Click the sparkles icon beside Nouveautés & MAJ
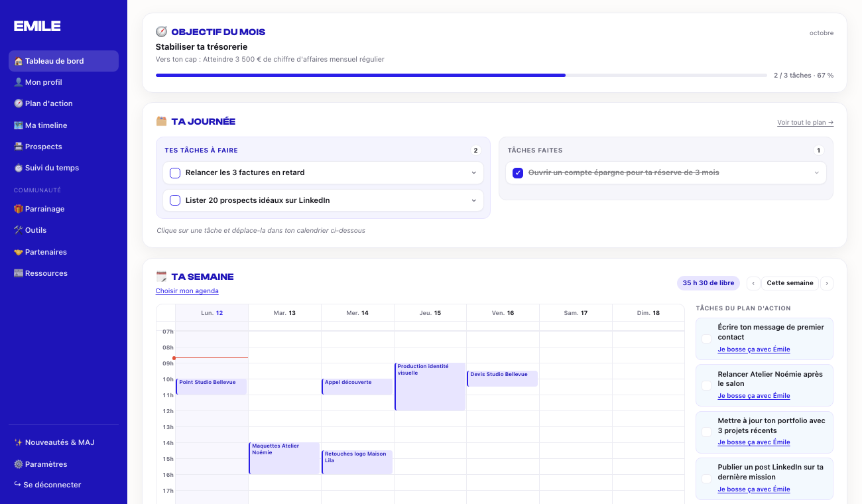This screenshot has width=862, height=504. tap(19, 442)
